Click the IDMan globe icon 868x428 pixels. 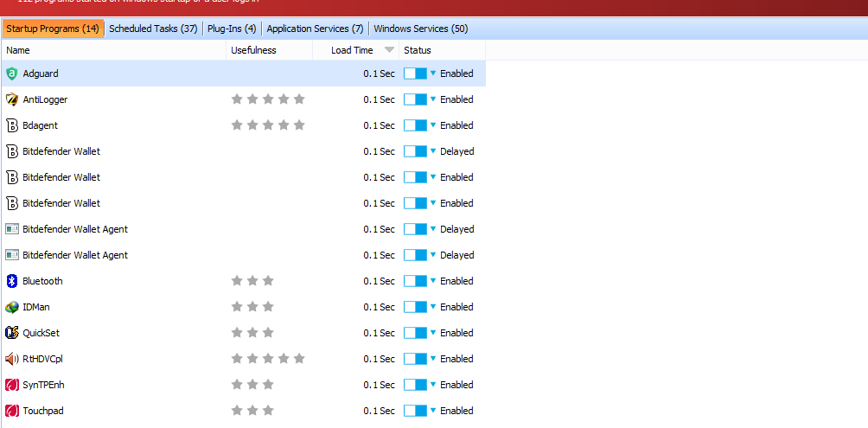[11, 307]
